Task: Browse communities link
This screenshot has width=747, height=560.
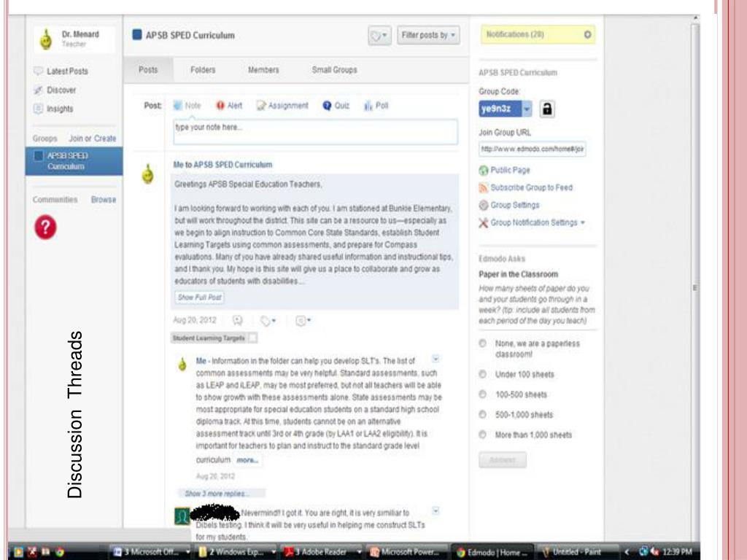Action: point(104,200)
